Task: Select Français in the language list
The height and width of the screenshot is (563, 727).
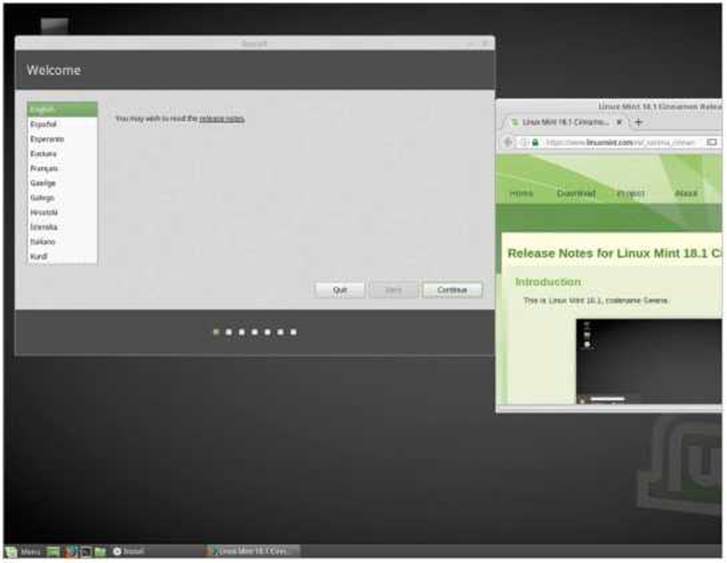Action: click(x=62, y=168)
